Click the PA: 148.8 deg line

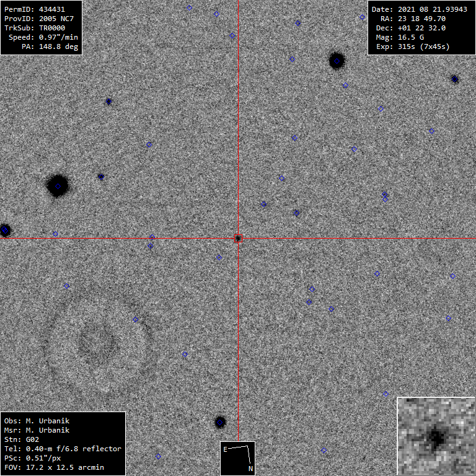coord(50,46)
